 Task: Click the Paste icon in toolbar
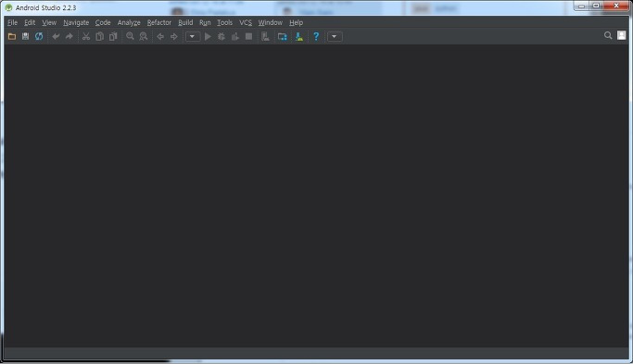[x=113, y=37]
